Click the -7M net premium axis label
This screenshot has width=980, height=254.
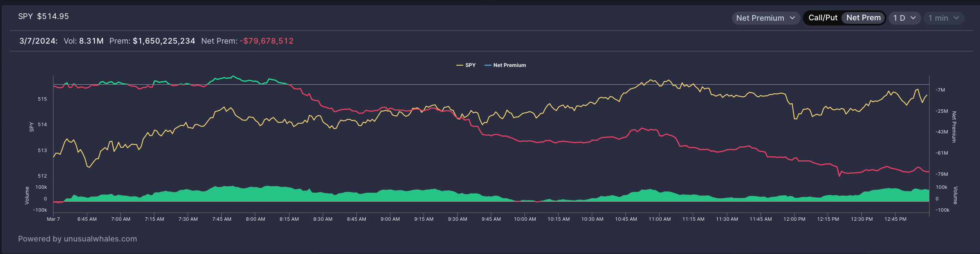(940, 90)
